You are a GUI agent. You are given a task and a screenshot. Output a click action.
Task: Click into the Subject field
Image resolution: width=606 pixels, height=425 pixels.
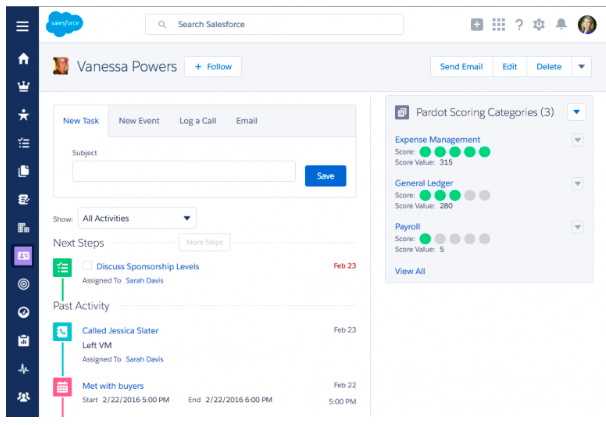184,171
